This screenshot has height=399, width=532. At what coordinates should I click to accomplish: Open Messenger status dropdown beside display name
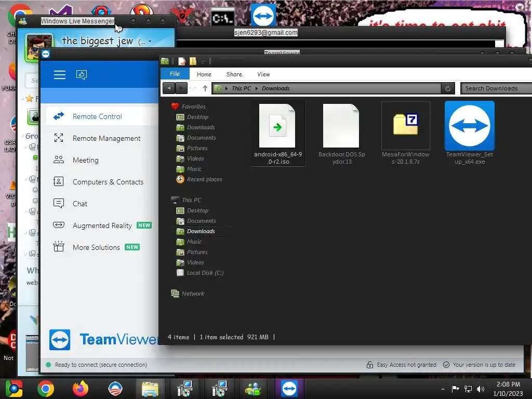[150, 42]
